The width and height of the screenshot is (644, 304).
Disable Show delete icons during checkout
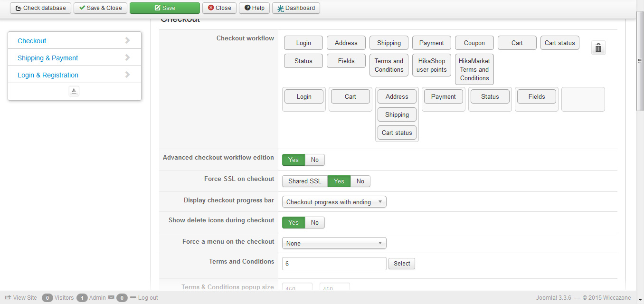point(315,223)
